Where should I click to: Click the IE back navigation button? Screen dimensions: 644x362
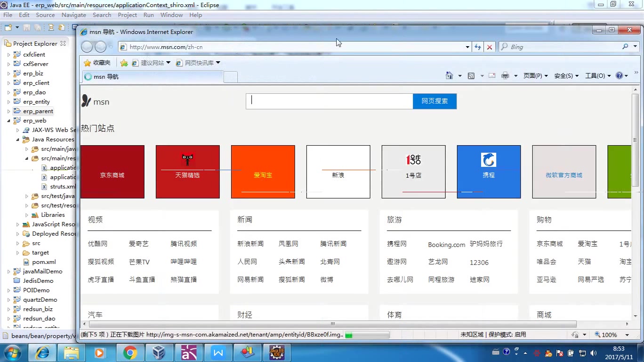(87, 47)
